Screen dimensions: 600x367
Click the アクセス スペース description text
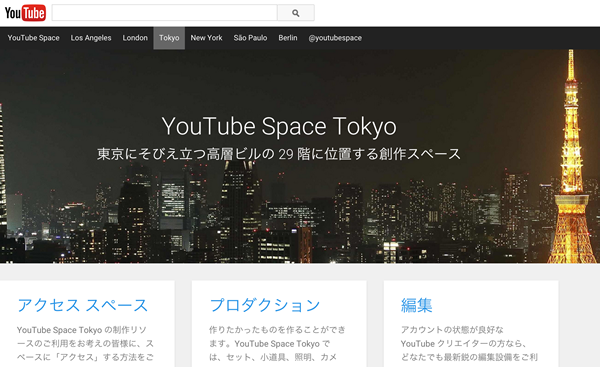[x=85, y=343]
